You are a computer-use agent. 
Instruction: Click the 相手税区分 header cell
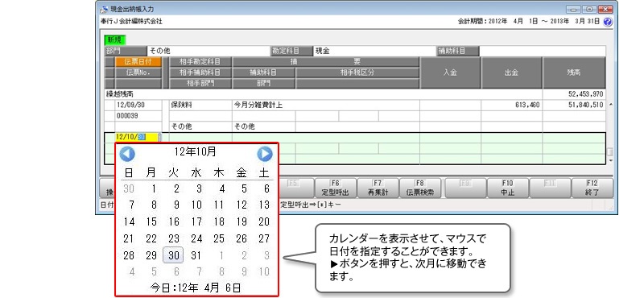coord(357,72)
